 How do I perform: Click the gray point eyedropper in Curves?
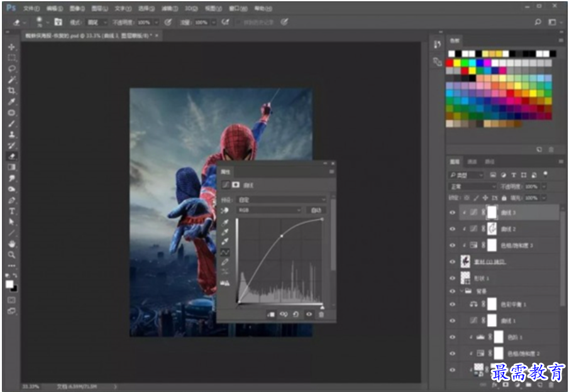point(225,232)
